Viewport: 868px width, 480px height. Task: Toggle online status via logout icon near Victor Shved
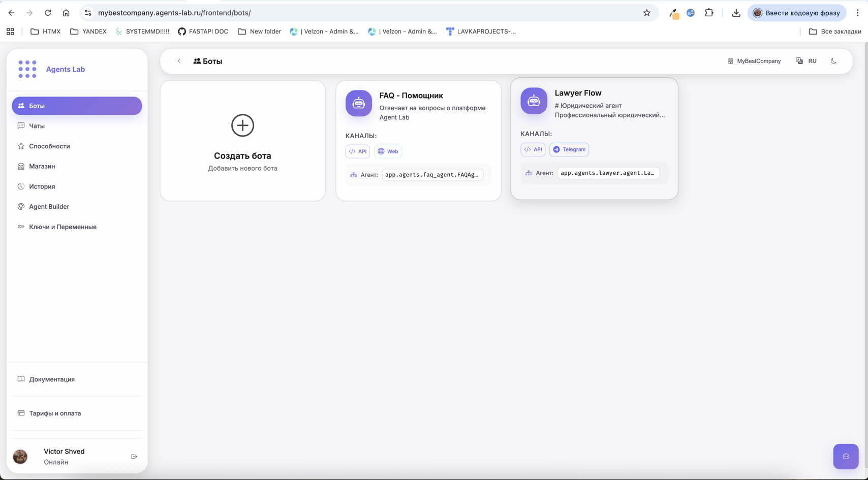point(134,456)
